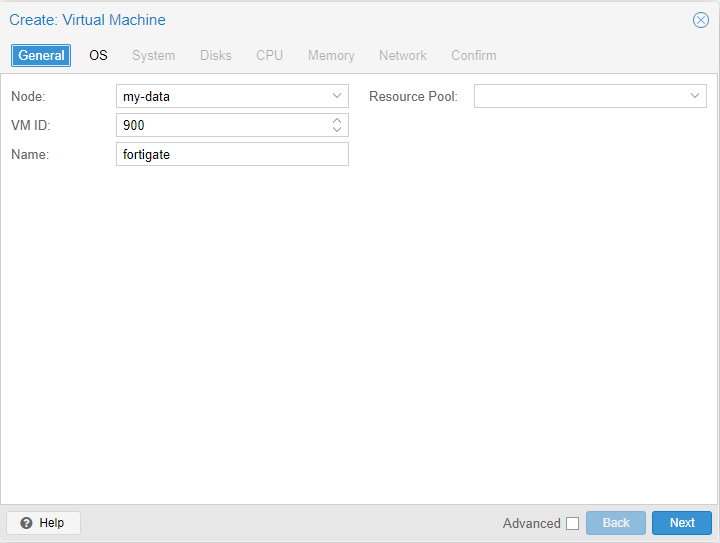Click the Next button
The height and width of the screenshot is (543, 720).
coord(682,523)
